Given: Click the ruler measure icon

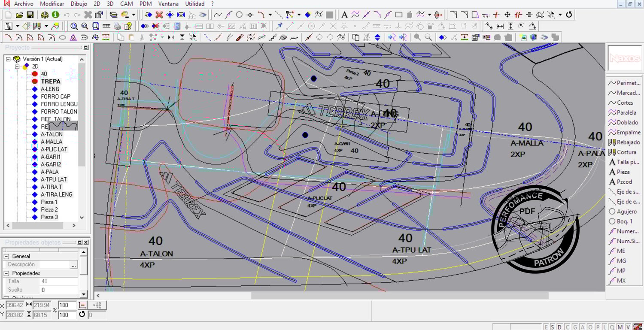Looking at the screenshot, I should [106, 26].
